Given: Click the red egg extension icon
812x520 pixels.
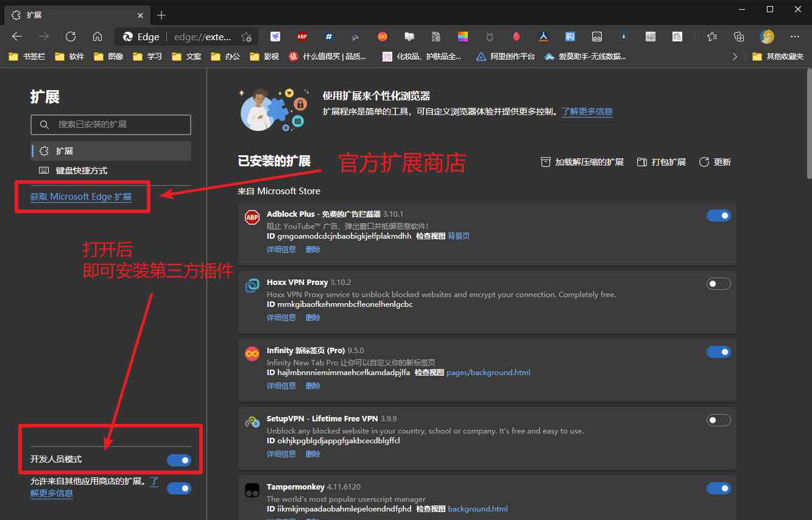Looking at the screenshot, I should click(517, 37).
